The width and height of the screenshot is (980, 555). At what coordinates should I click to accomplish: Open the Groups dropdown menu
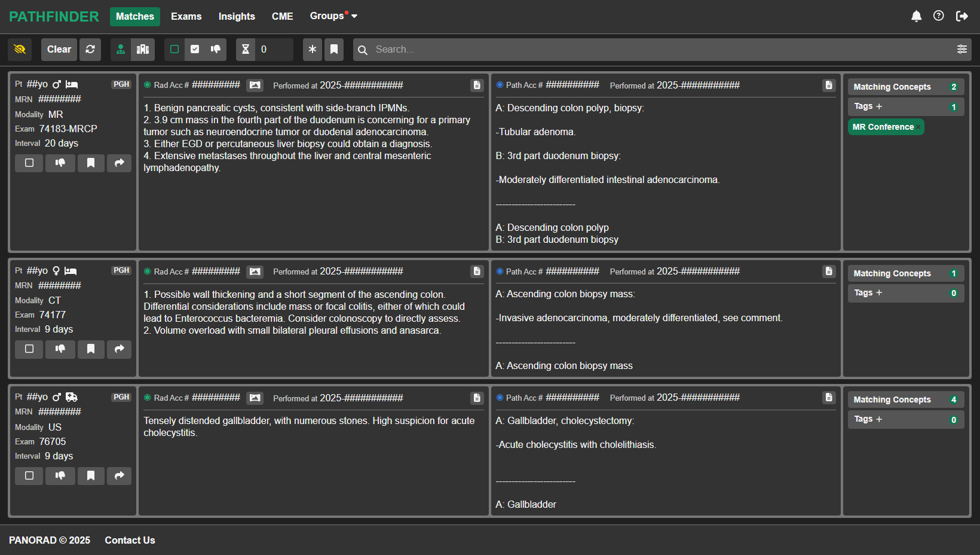[x=333, y=16]
